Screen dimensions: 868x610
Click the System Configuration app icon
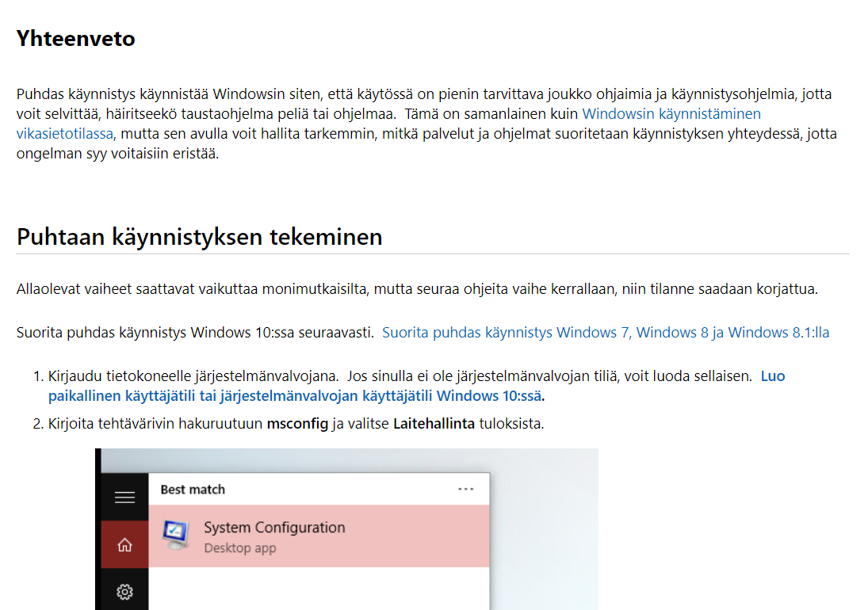pyautogui.click(x=176, y=535)
